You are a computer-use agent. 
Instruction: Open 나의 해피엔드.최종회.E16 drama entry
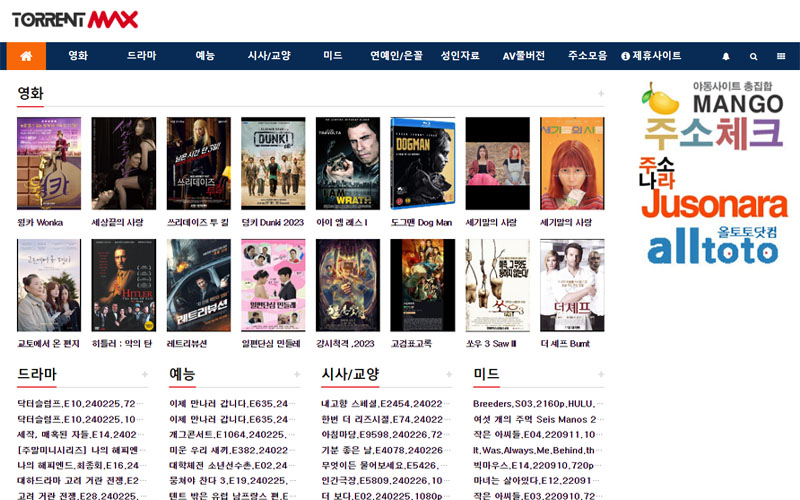tap(80, 465)
